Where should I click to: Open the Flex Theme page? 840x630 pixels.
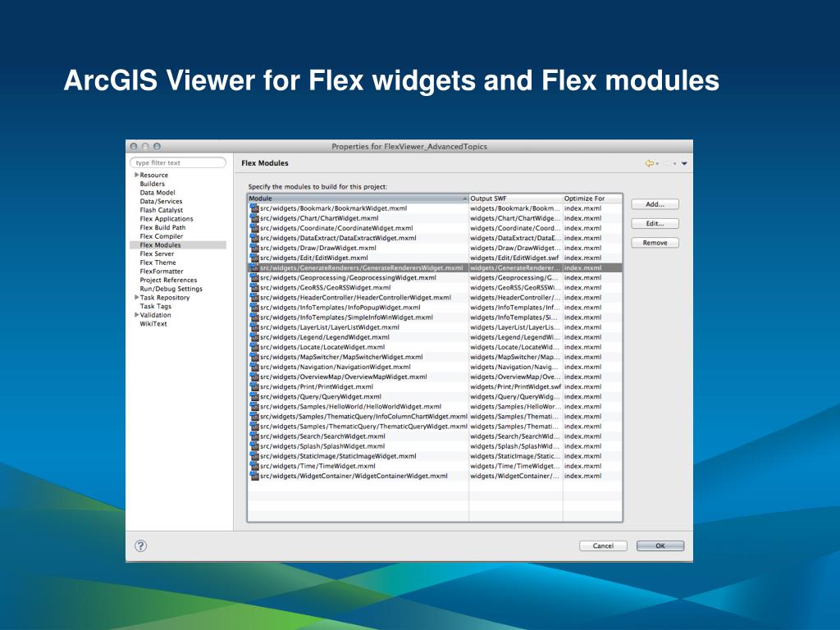coord(158,262)
